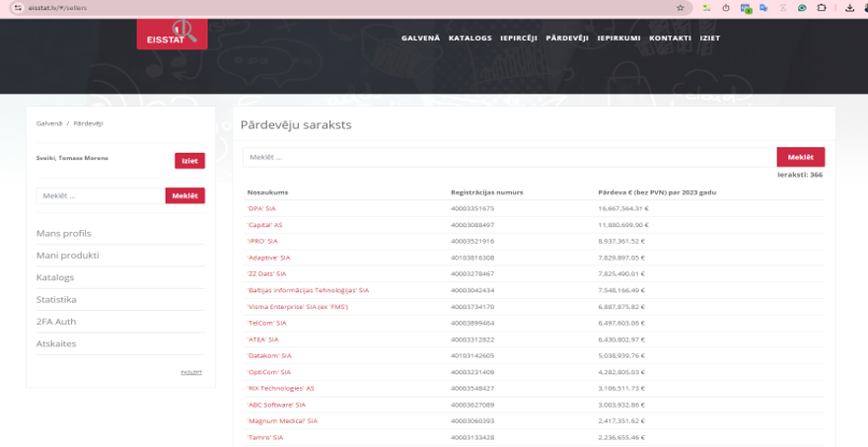Open seller 'Adaptive' SIA
Screen dimensions: 868x447
[x=268, y=258]
